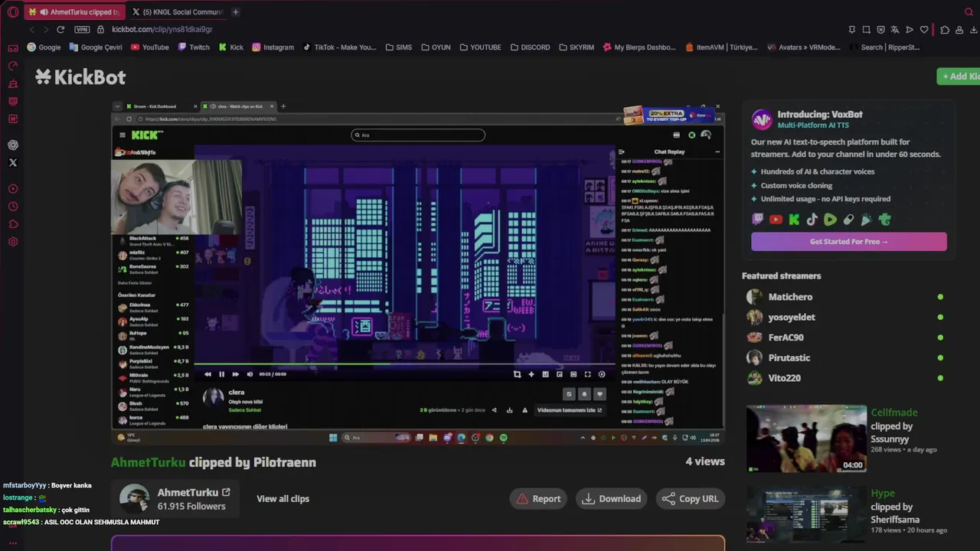Viewport: 980px width, 551px height.
Task: Open the extensions cube icon
Action: [945, 29]
